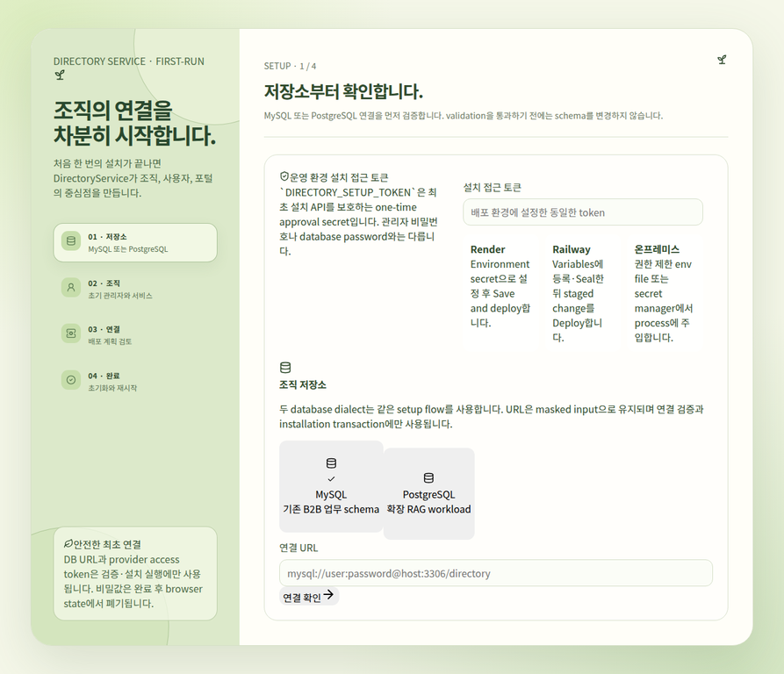This screenshot has width=784, height=674.
Task: Click the Render deployment guide card
Action: [x=500, y=293]
